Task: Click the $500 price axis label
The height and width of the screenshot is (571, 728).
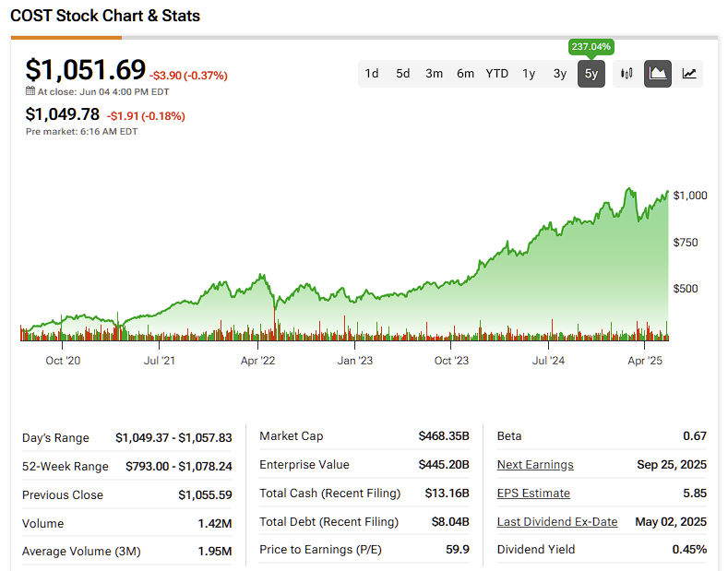Action: 686,289
